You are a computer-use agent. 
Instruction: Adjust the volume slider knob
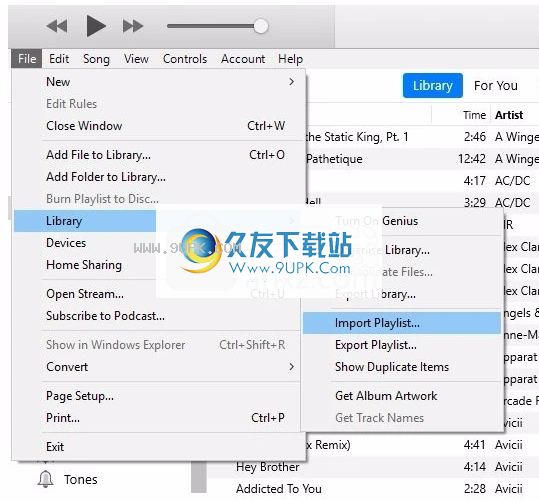pyautogui.click(x=261, y=26)
